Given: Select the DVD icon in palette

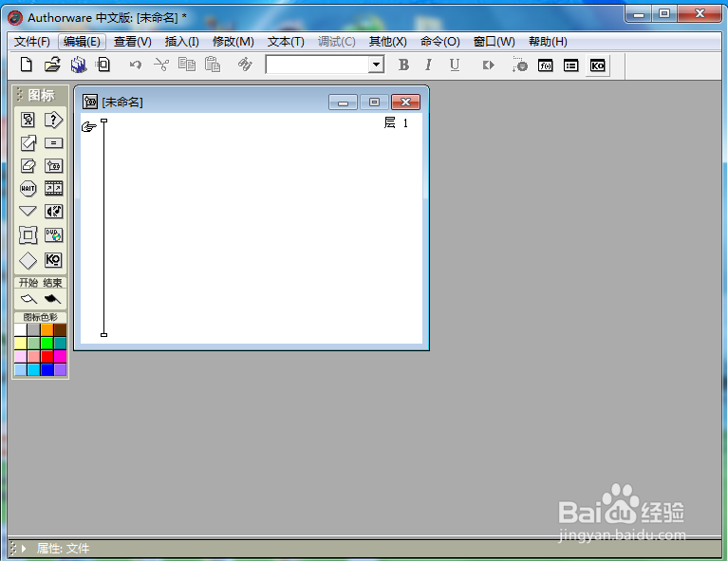Looking at the screenshot, I should (53, 235).
